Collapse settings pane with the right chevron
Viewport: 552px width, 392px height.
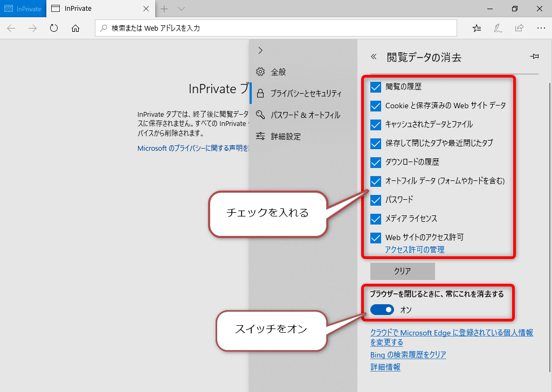[x=260, y=50]
